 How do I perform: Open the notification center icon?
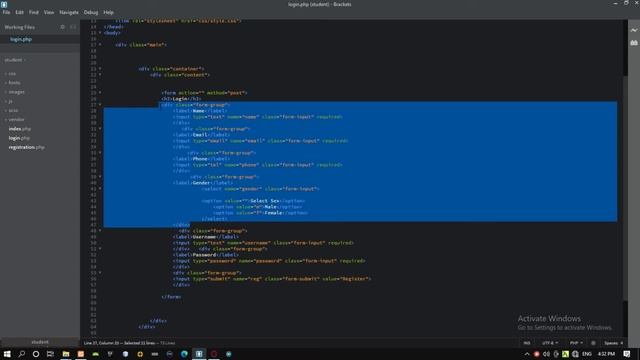pyautogui.click(x=627, y=354)
